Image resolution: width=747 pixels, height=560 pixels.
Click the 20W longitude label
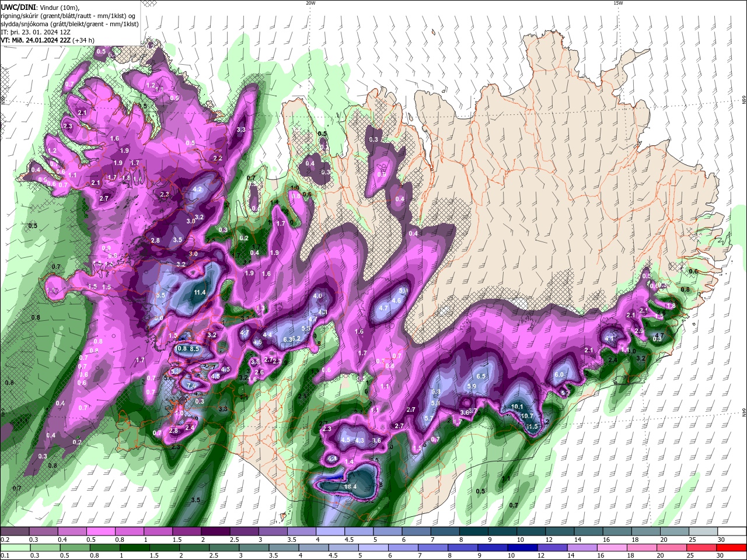310,3
